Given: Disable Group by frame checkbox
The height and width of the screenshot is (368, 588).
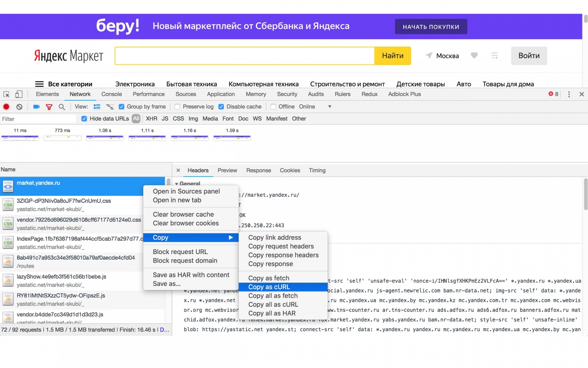Looking at the screenshot, I should 122,107.
